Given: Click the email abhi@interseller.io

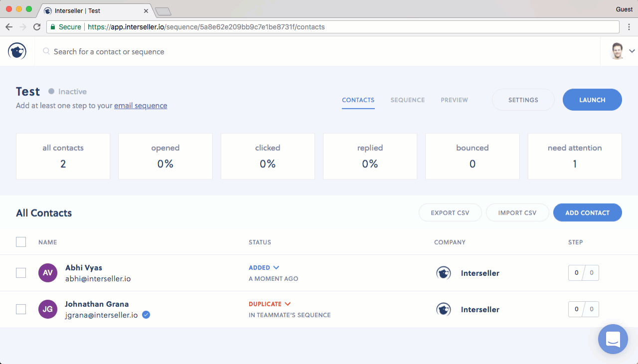Looking at the screenshot, I should [x=98, y=279].
